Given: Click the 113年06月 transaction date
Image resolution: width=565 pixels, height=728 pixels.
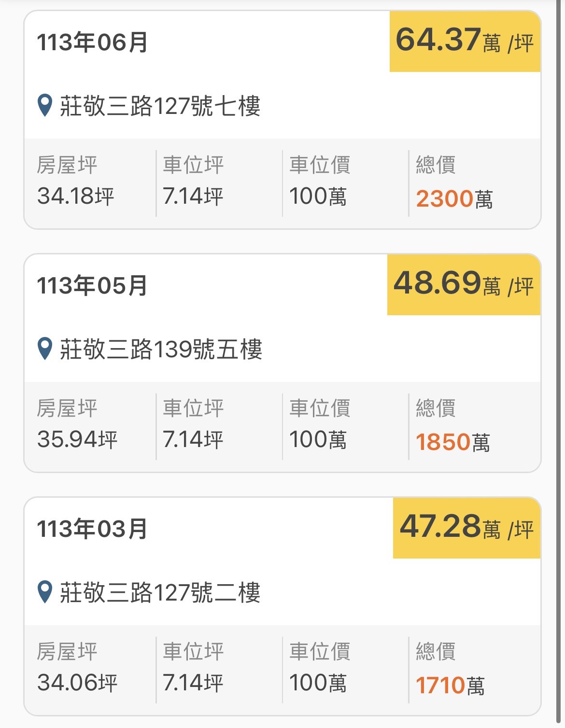Looking at the screenshot, I should point(92,42).
